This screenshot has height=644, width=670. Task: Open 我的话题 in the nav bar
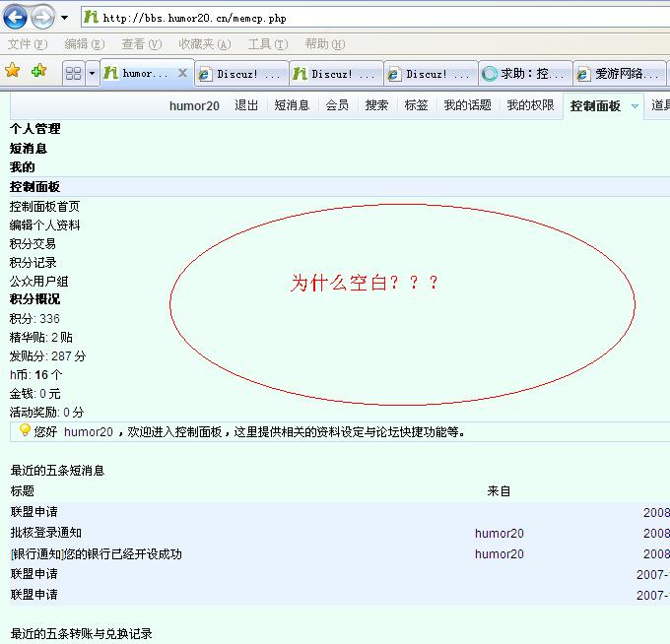(467, 105)
